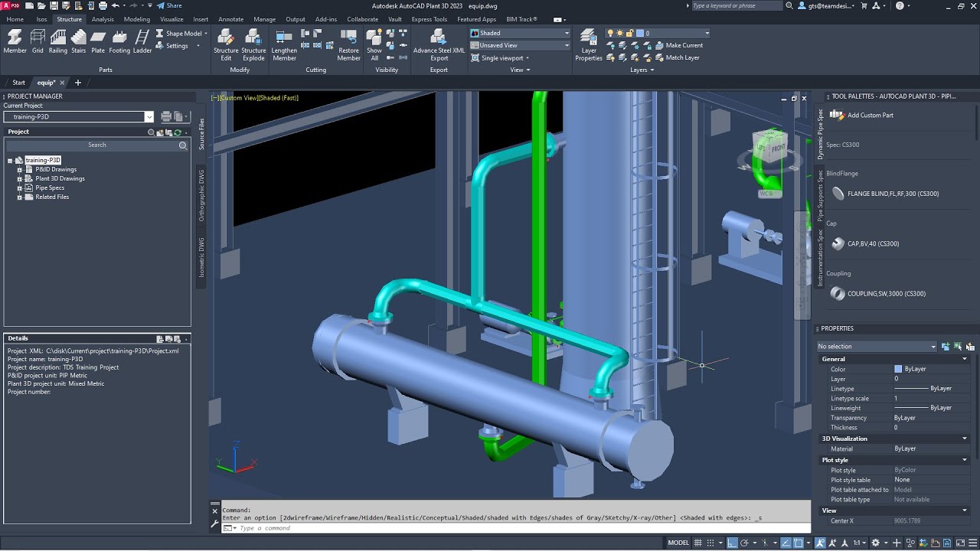Click the Undo arrow
Screen dimensions: 980x551
115,5
